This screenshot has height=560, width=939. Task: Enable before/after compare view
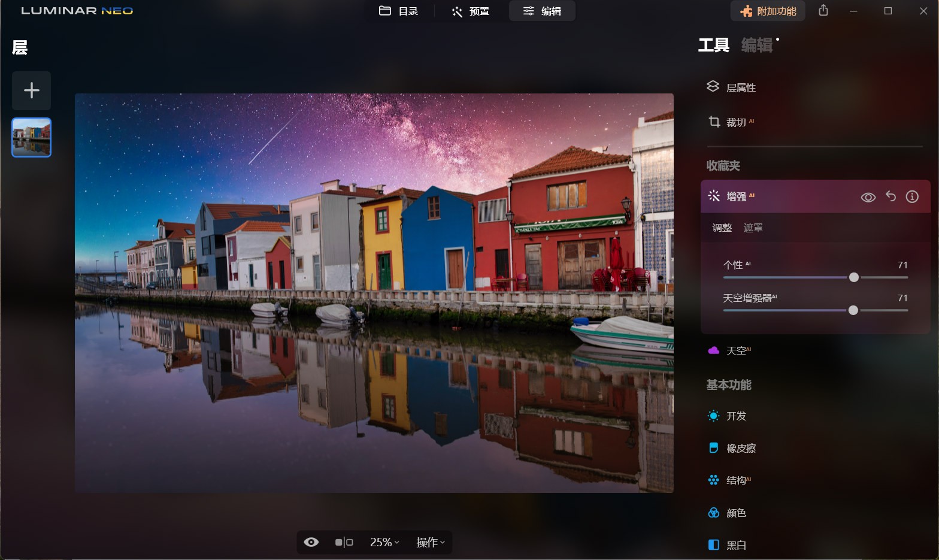344,542
